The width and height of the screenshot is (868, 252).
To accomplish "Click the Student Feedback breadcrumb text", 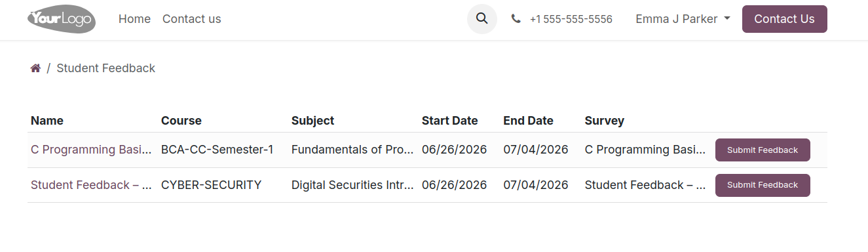I will [x=105, y=68].
